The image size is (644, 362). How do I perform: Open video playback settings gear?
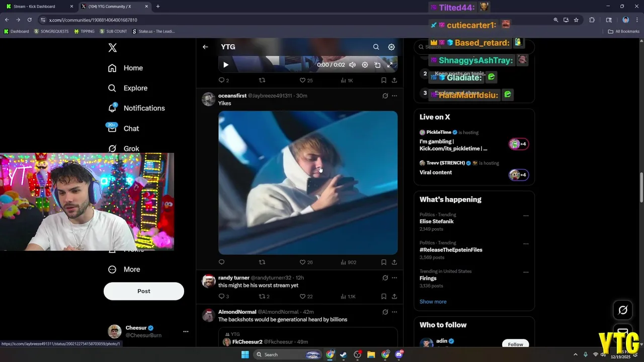click(x=365, y=65)
